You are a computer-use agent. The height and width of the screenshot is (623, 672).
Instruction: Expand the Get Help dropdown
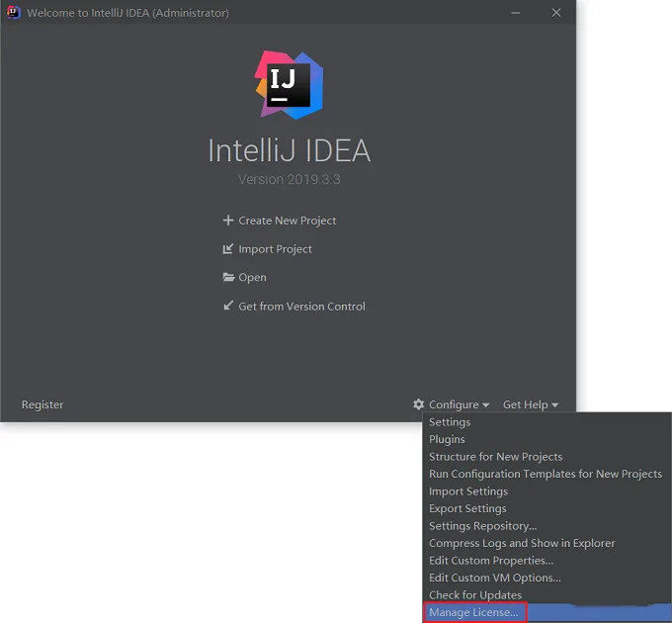pyautogui.click(x=531, y=404)
